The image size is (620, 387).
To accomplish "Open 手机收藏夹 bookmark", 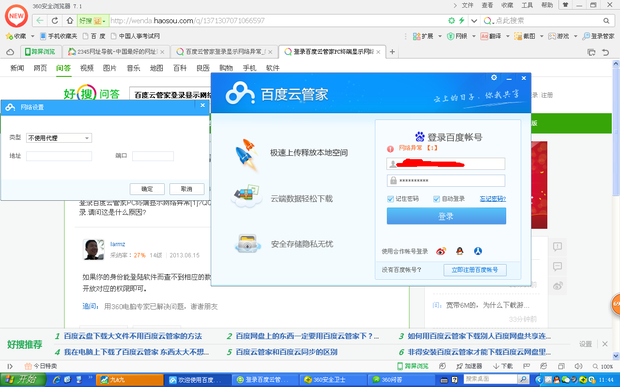I will click(x=59, y=36).
